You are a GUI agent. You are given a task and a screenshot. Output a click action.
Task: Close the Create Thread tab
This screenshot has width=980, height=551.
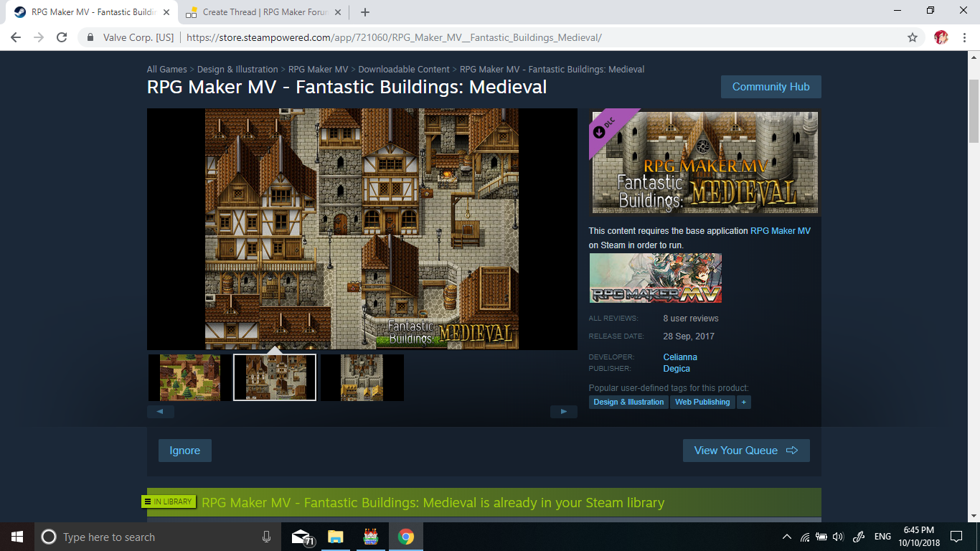(x=338, y=12)
